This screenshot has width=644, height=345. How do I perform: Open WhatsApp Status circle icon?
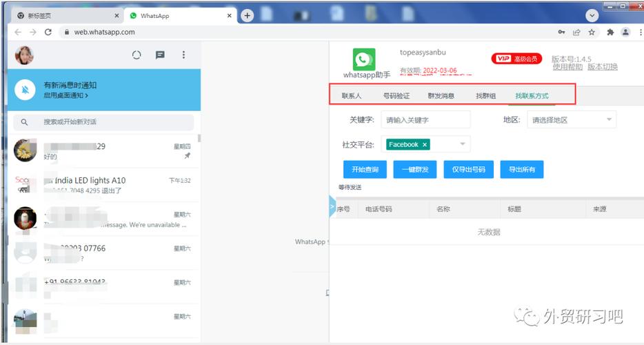pos(137,55)
